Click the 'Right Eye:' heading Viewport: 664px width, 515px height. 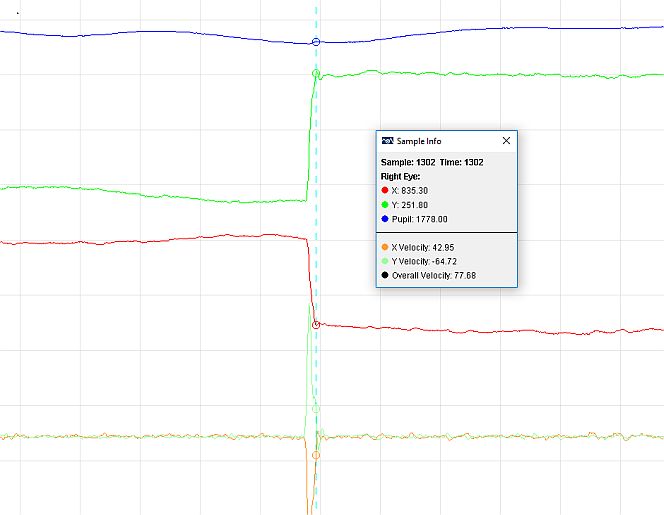tap(400, 176)
